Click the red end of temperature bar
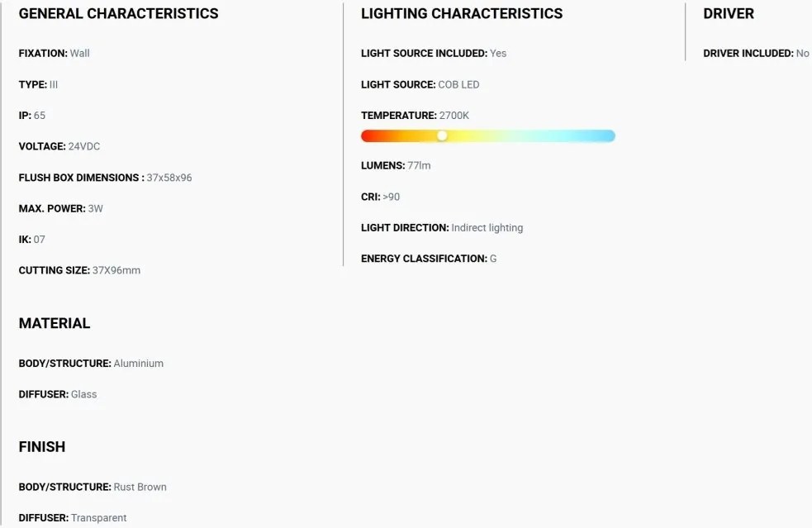 (x=370, y=136)
